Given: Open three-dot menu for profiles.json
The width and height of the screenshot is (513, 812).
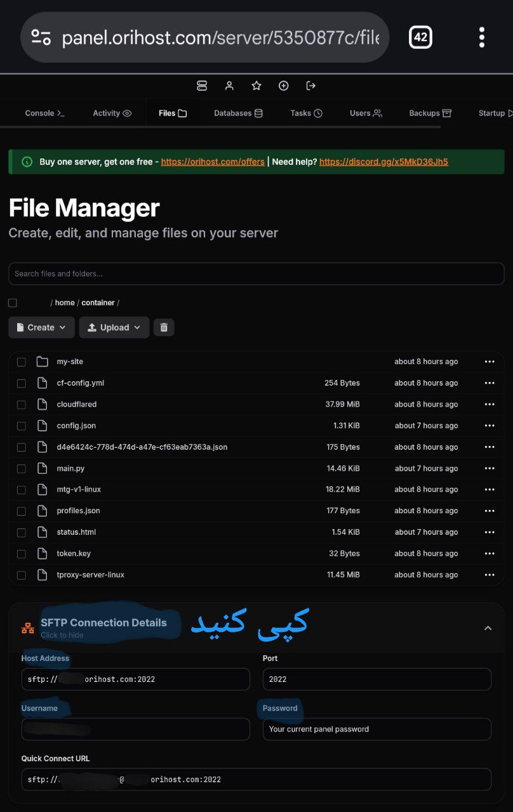Looking at the screenshot, I should pos(490,511).
